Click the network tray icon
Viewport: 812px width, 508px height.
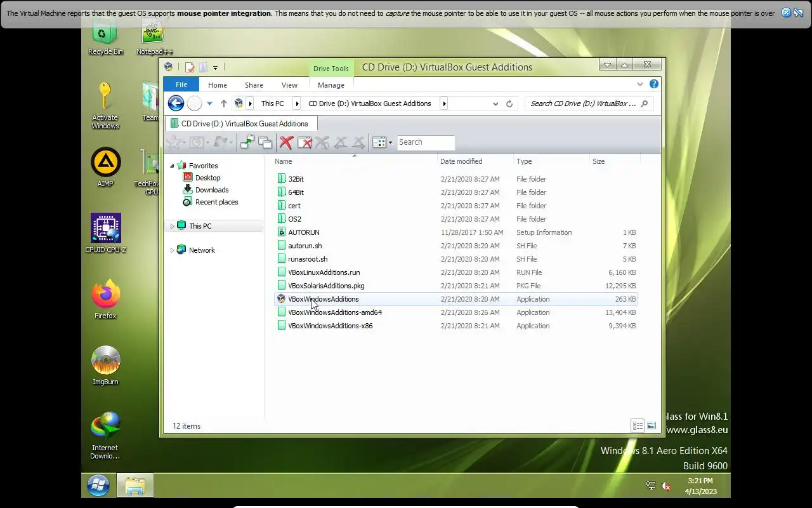click(650, 486)
